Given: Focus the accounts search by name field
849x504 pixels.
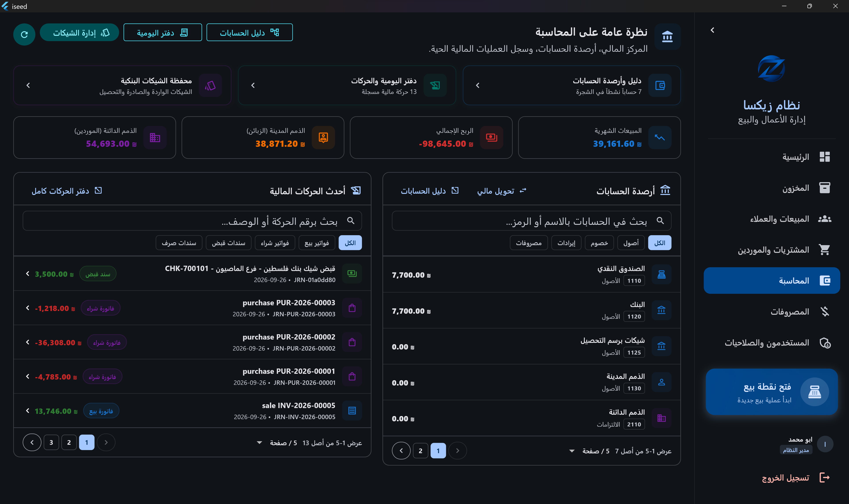Looking at the screenshot, I should click(x=532, y=221).
